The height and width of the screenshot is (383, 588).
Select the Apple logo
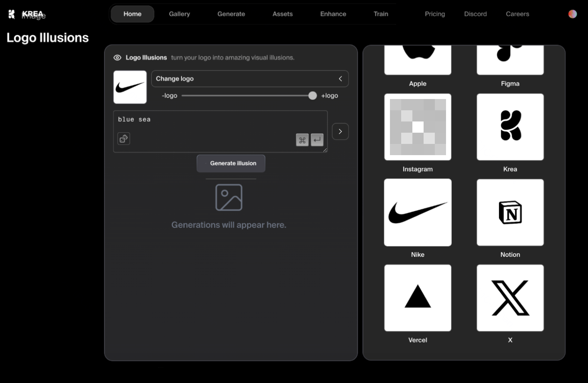pyautogui.click(x=418, y=60)
